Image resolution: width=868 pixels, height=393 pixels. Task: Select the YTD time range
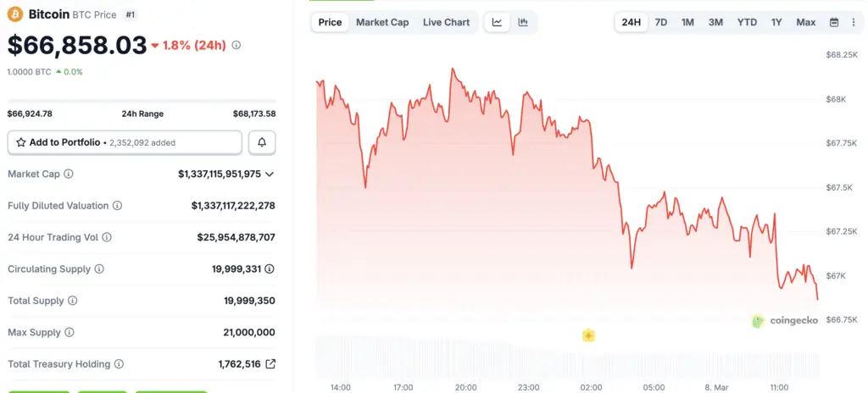(x=747, y=22)
